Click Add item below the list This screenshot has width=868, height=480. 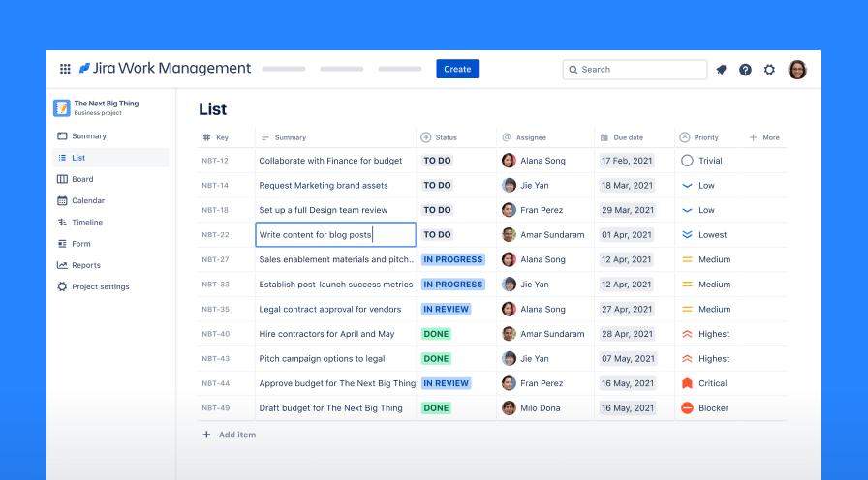[236, 435]
